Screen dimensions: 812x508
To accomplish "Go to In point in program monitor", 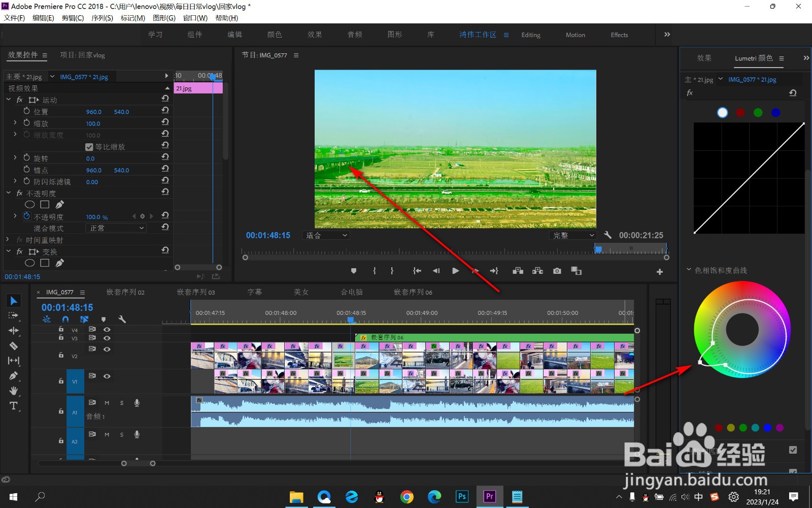I will [417, 271].
